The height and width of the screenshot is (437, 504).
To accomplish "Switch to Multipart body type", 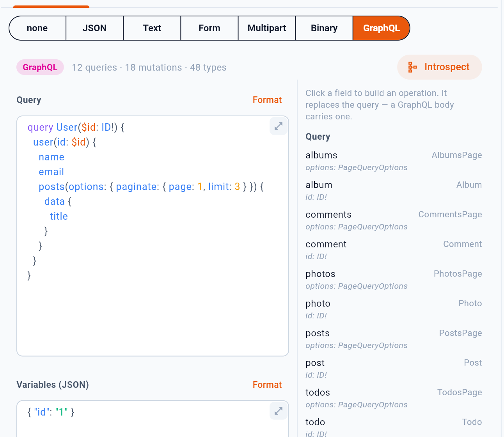I will point(267,28).
